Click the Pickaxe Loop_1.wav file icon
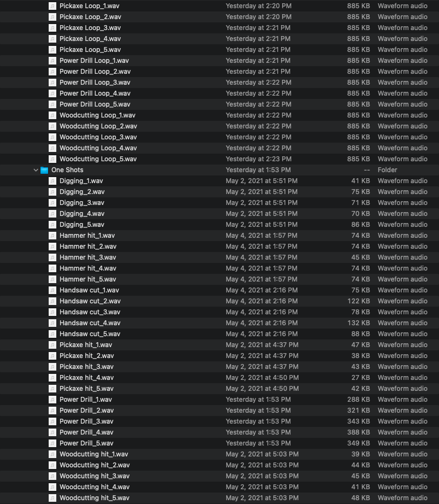This screenshot has height=504, width=439. 52,6
